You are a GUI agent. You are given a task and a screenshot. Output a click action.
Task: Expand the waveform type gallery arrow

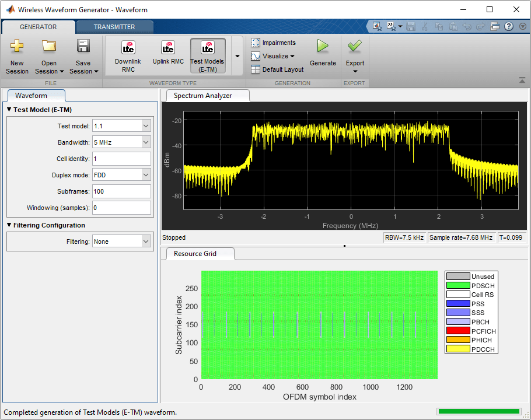(237, 56)
